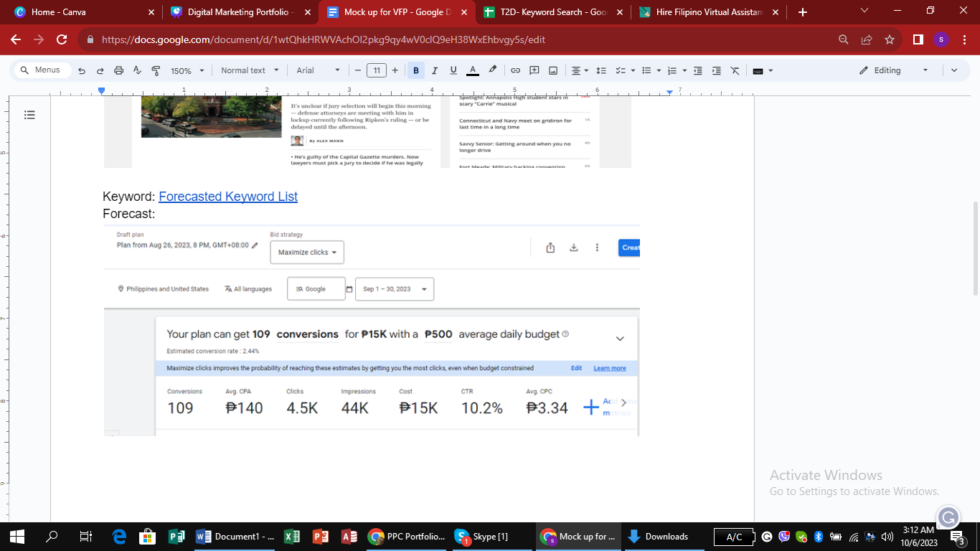Toggle italic formatting
This screenshot has width=980, height=551.
[x=434, y=70]
